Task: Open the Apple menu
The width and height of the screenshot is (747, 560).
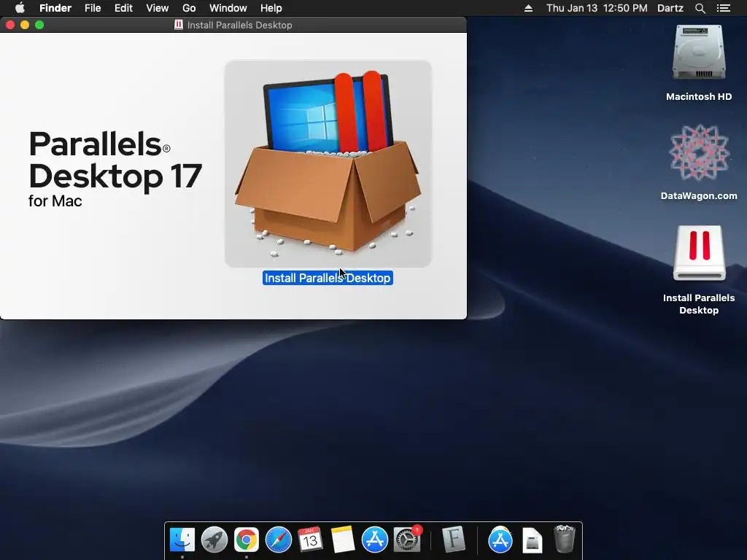Action: [20, 8]
